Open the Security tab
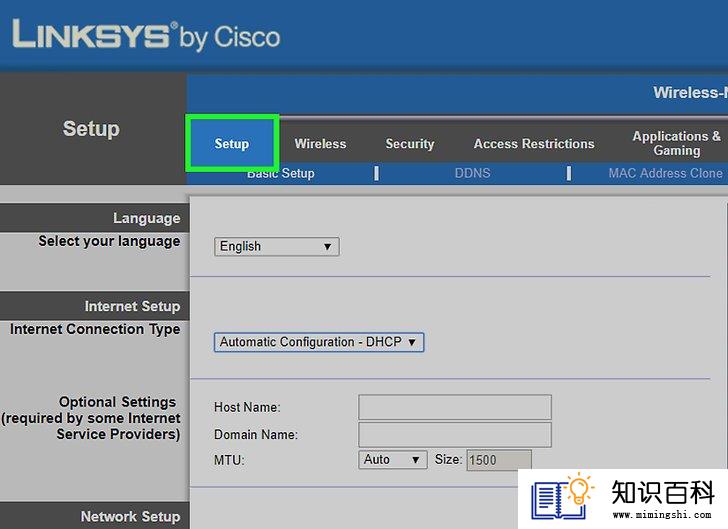This screenshot has width=728, height=529. tap(410, 144)
